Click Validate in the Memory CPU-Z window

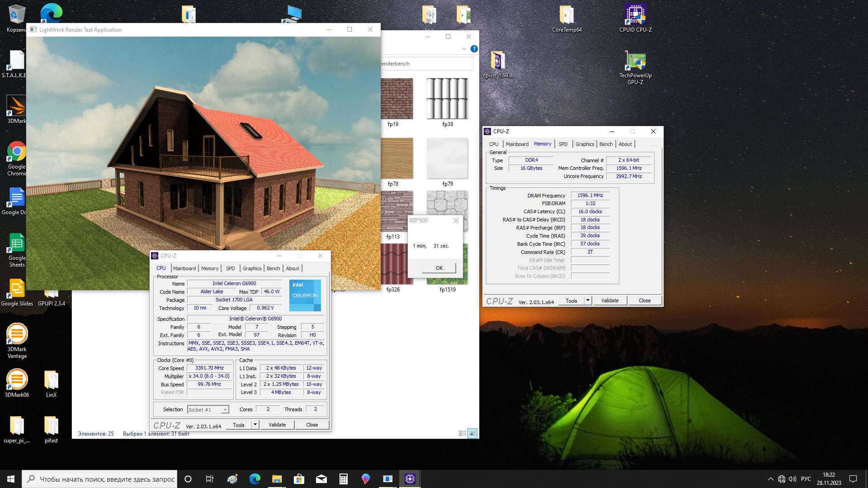coord(609,300)
